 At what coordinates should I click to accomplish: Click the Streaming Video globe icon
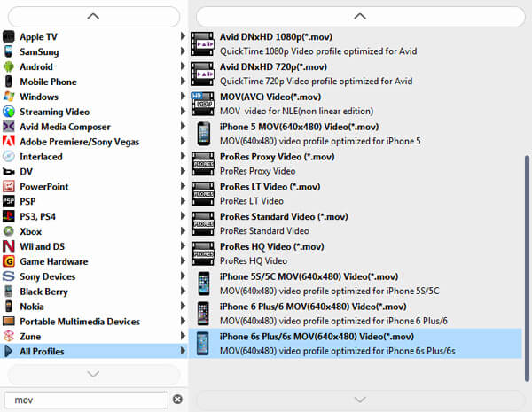[9, 112]
